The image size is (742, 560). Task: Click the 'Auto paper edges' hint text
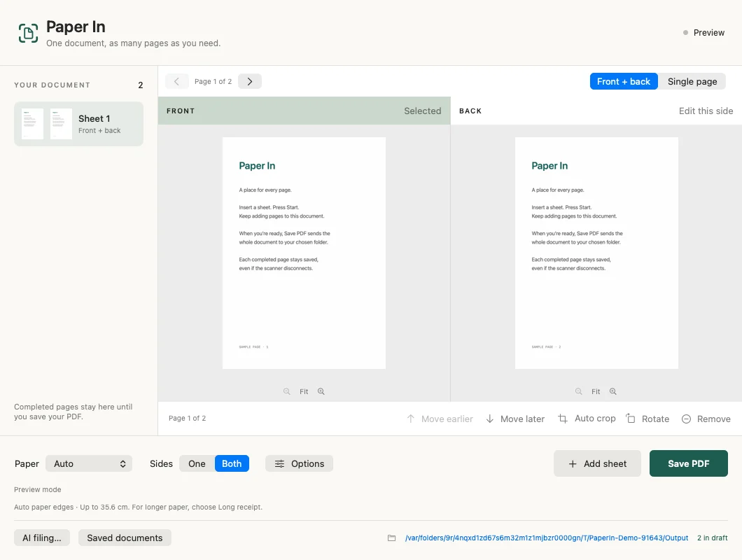pos(138,507)
